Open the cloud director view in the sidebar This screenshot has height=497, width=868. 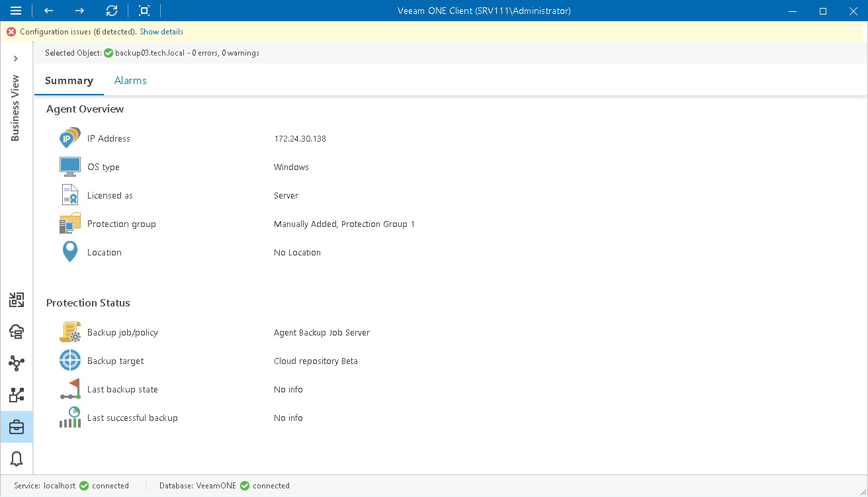(x=17, y=332)
